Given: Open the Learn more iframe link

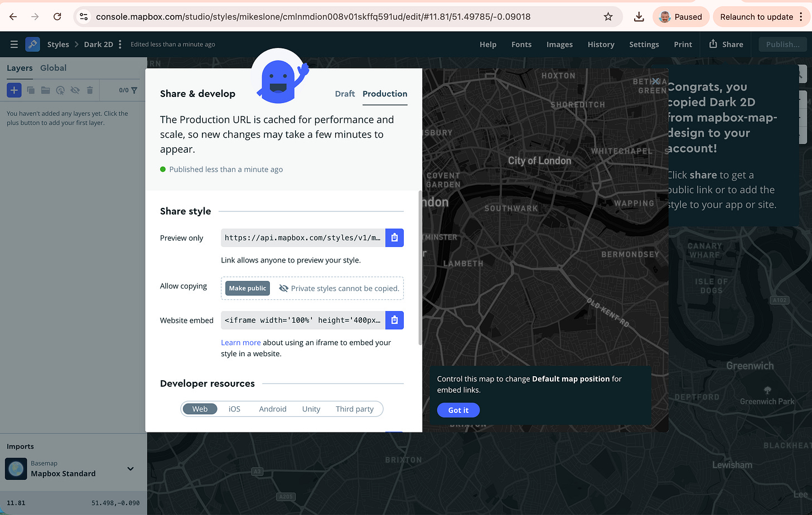Looking at the screenshot, I should point(240,343).
